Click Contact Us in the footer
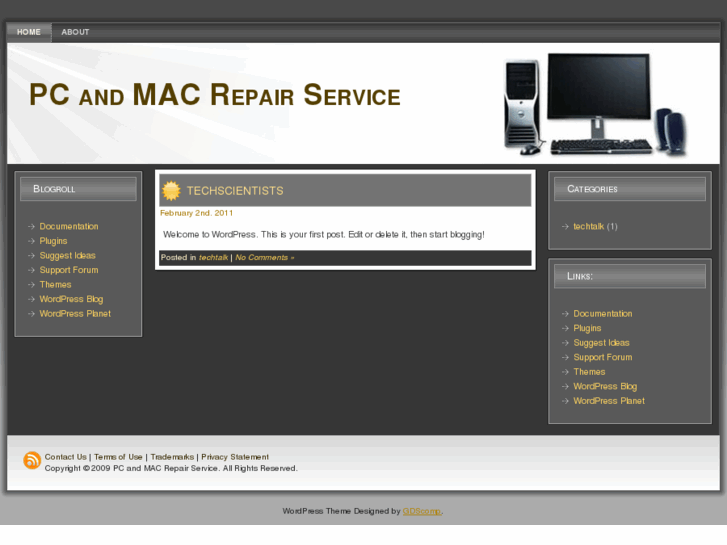 click(x=65, y=457)
